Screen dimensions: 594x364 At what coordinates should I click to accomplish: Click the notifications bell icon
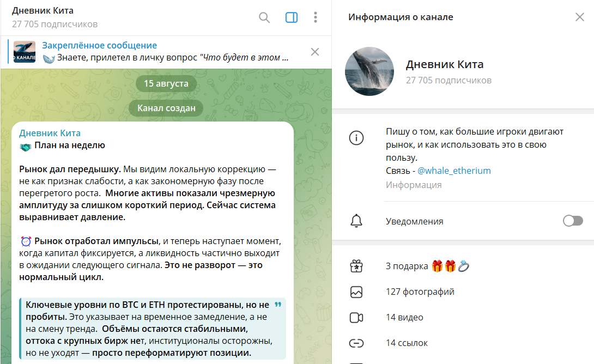(356, 221)
